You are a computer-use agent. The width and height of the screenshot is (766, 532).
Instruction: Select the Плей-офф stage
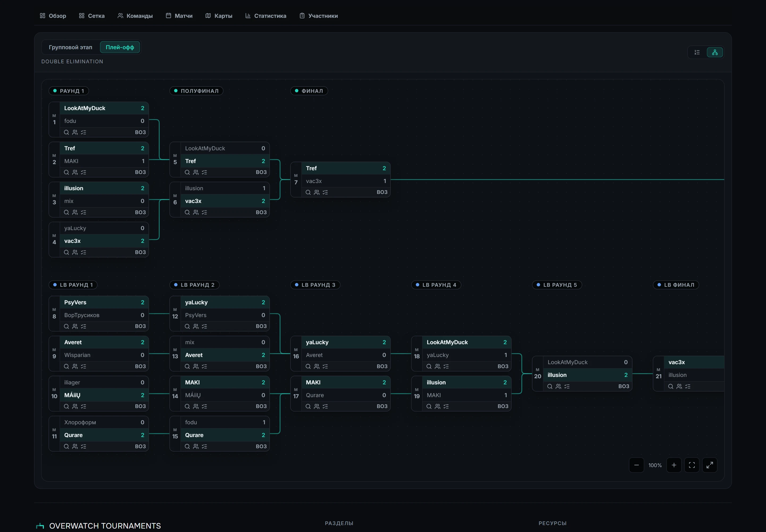[120, 47]
